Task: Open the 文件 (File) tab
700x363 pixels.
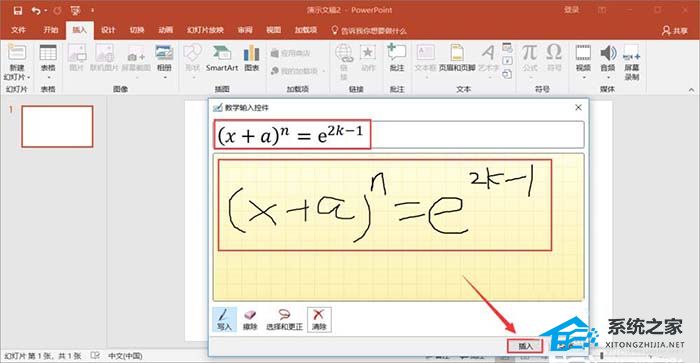Action: [18, 30]
